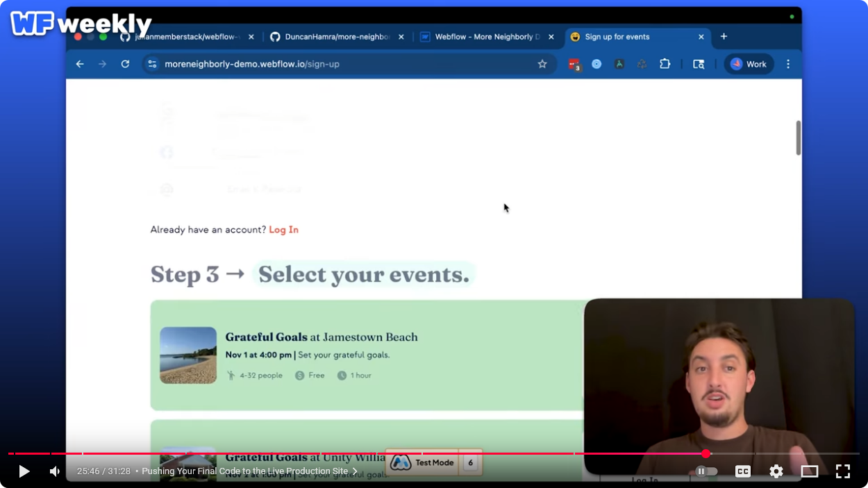This screenshot has width=868, height=488.
Task: Go back with the browser back arrow
Action: click(80, 64)
